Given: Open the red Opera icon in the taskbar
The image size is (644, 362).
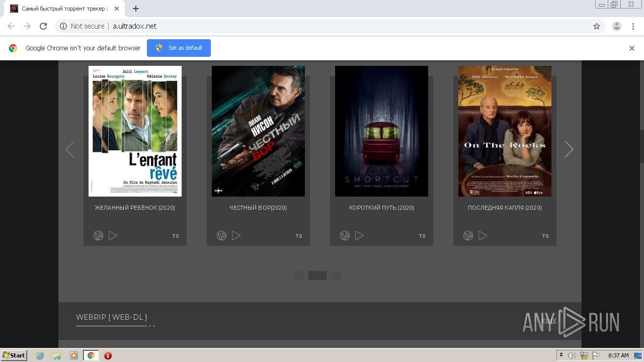Looking at the screenshot, I should click(108, 355).
